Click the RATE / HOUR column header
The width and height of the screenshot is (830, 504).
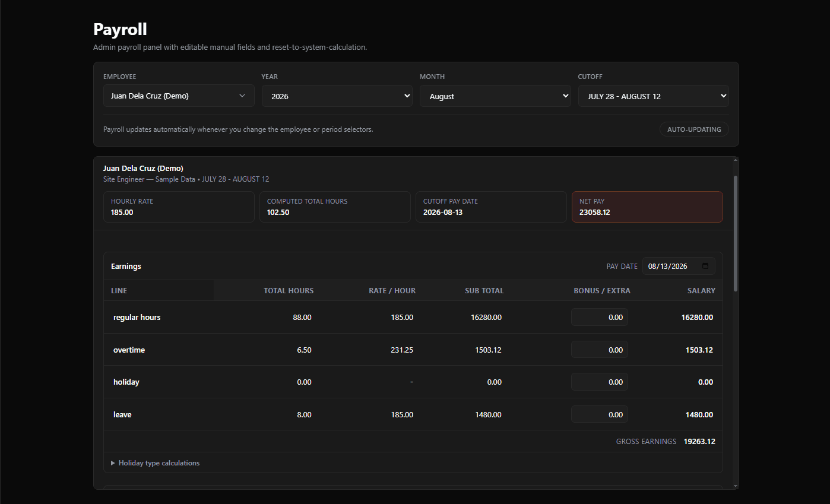392,290
